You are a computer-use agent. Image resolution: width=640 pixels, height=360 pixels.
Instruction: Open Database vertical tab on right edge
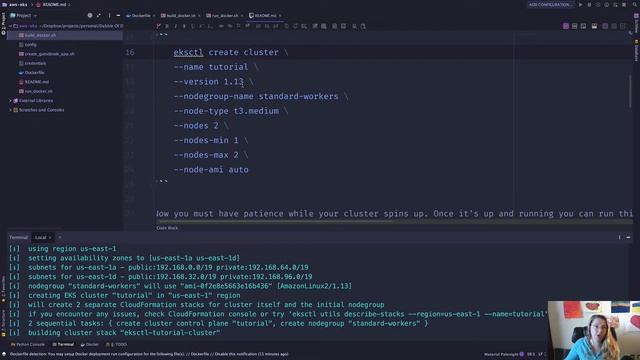click(636, 51)
